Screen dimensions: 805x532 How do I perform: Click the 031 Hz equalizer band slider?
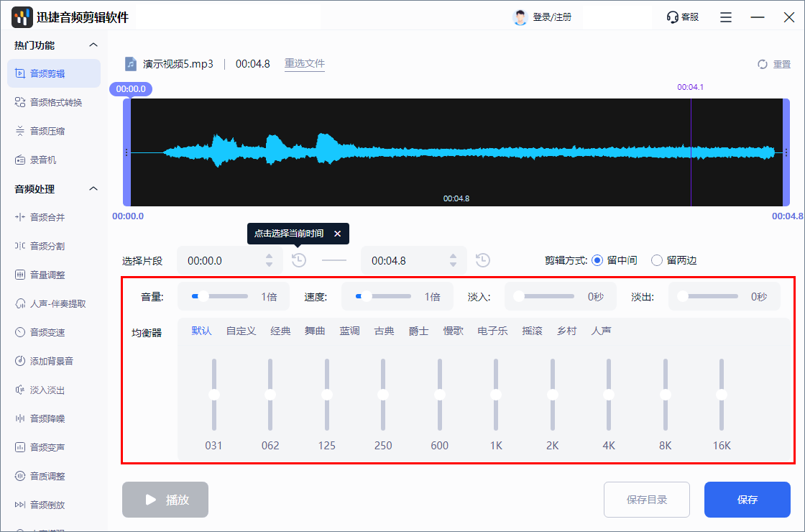tap(214, 395)
